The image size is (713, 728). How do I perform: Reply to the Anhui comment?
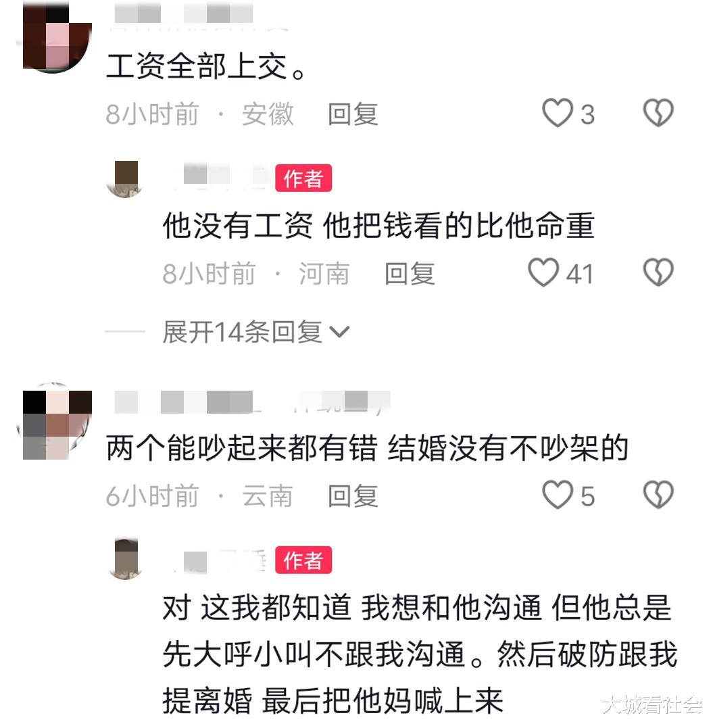point(353,114)
